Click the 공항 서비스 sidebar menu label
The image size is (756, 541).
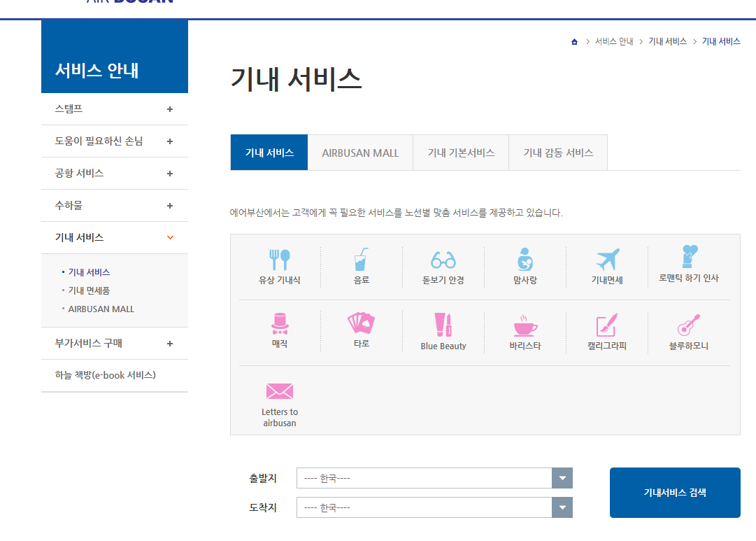coord(79,173)
